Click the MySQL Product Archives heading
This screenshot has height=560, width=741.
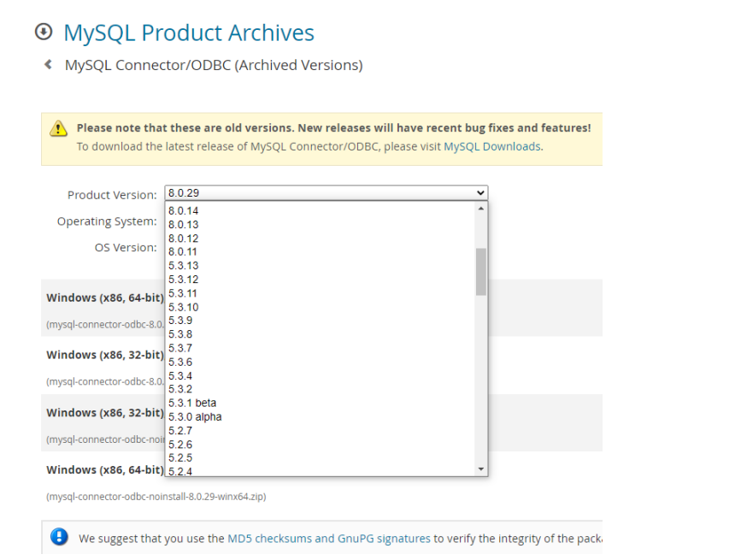tap(189, 33)
